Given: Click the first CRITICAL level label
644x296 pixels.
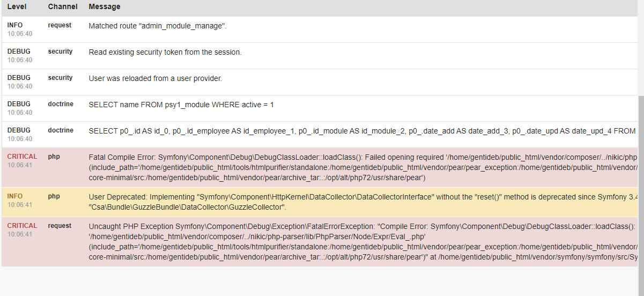Looking at the screenshot, I should click(x=22, y=157).
